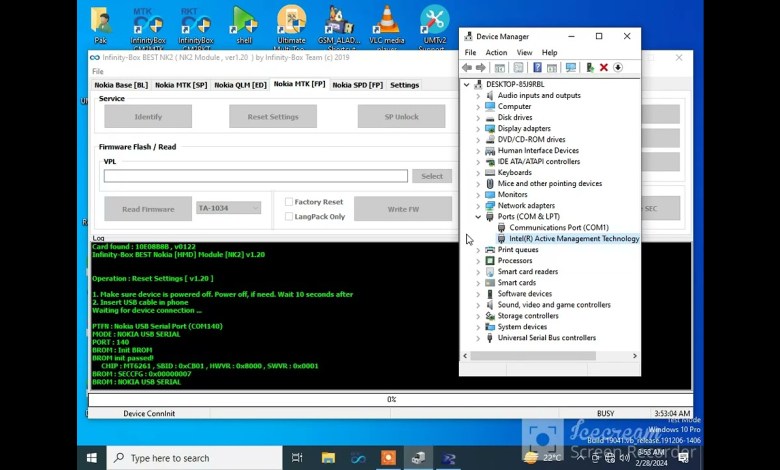Open the VLC media player desktop icon
This screenshot has width=780, height=470.
pos(386,24)
